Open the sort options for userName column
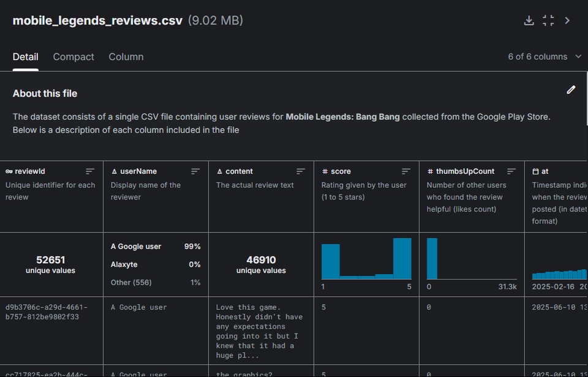 [195, 171]
